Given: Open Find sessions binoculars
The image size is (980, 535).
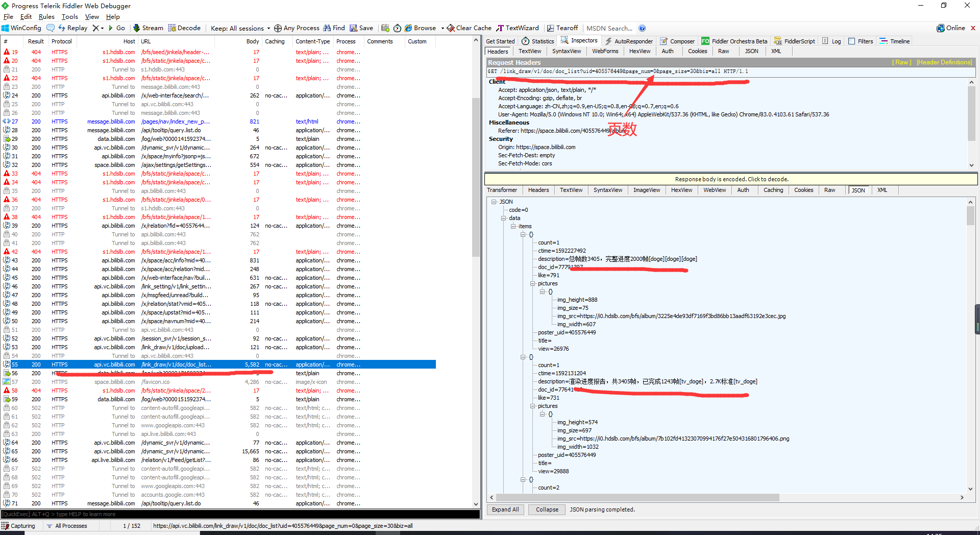Looking at the screenshot, I should point(334,28).
